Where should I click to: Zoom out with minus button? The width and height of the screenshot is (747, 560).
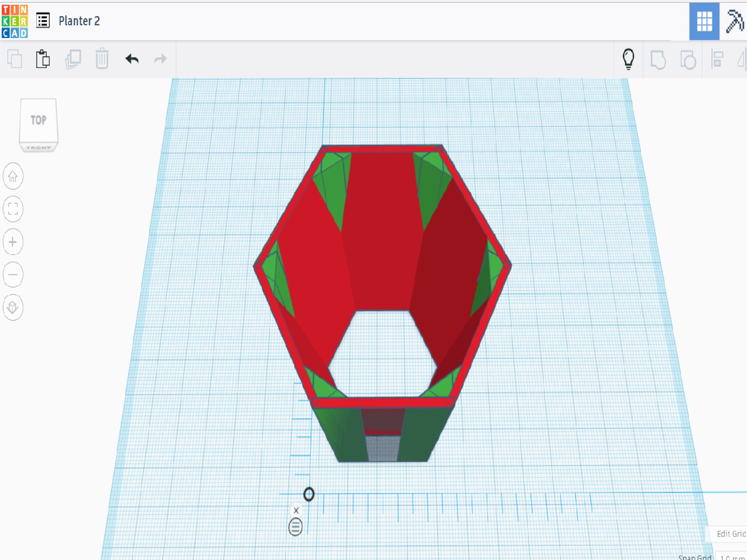[13, 274]
